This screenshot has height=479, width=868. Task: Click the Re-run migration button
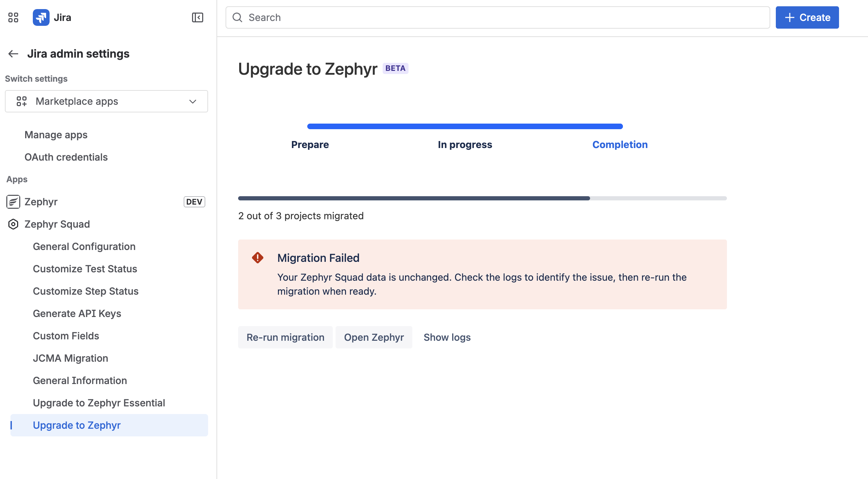[x=285, y=337]
